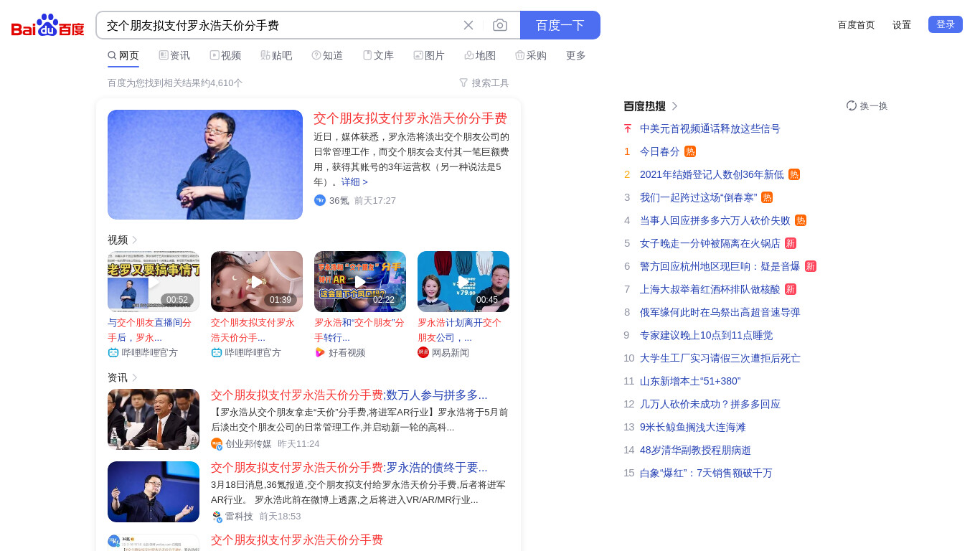Open 搜索工具 filter options
This screenshot has height=551, width=980.
pos(484,83)
